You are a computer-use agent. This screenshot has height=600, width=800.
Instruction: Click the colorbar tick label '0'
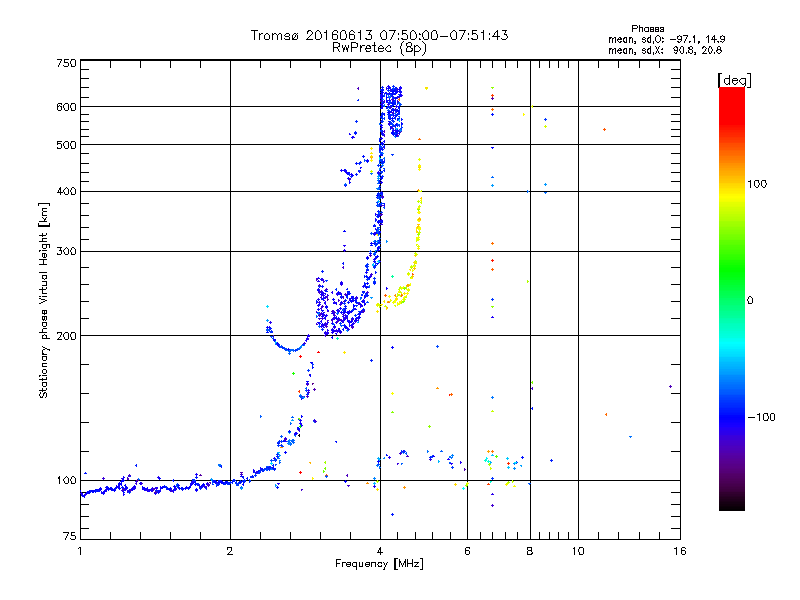tap(750, 301)
